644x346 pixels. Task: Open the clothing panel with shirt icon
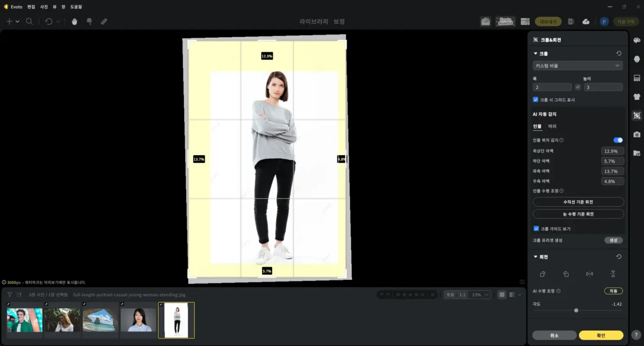point(637,97)
